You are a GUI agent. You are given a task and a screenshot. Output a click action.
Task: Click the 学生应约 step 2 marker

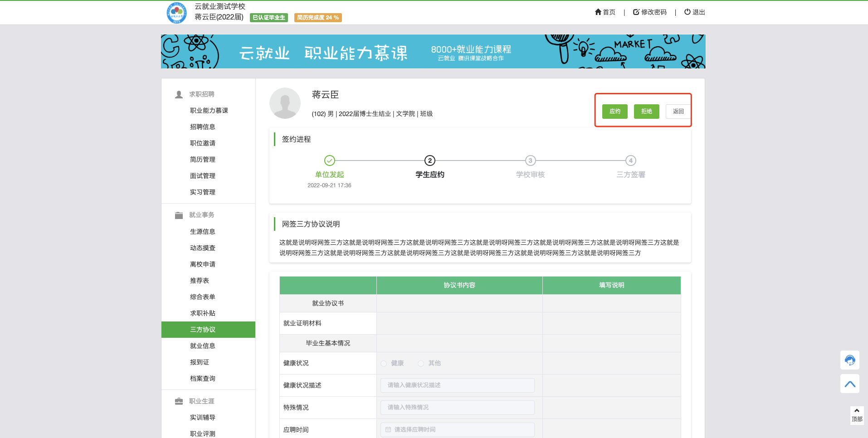(x=430, y=161)
